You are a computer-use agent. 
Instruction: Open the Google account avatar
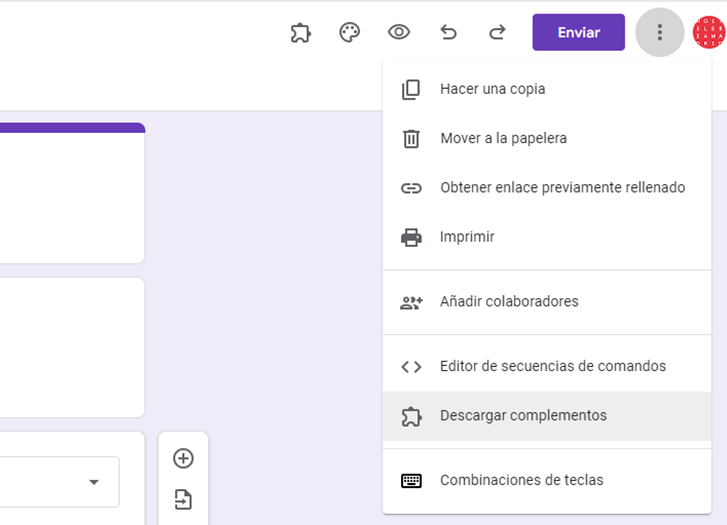[708, 32]
